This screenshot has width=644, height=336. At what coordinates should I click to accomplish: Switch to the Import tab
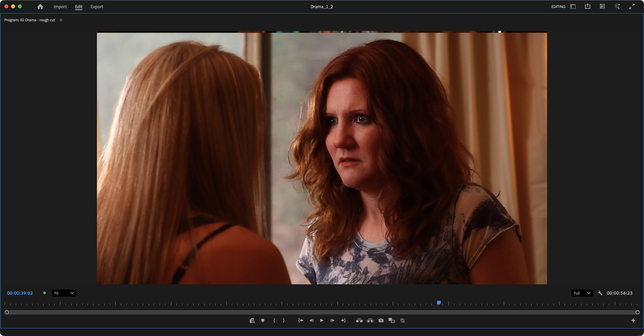pos(60,7)
